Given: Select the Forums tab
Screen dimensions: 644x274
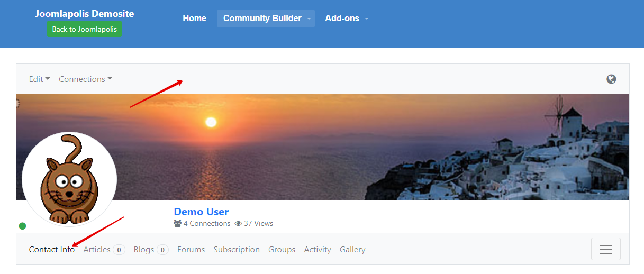Looking at the screenshot, I should tap(191, 249).
